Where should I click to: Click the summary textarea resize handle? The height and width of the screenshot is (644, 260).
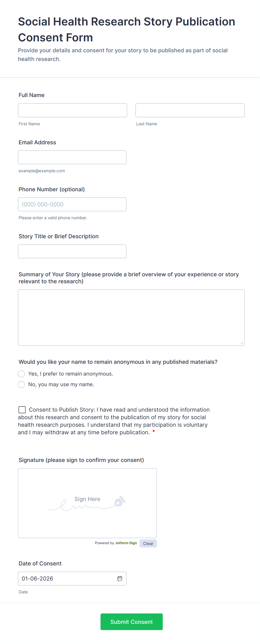pyautogui.click(x=242, y=343)
